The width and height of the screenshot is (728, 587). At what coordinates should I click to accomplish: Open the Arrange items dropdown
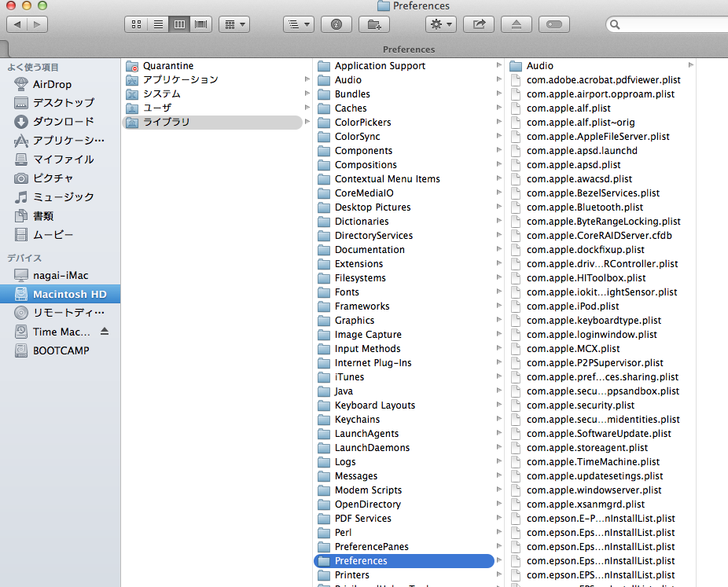coord(234,24)
